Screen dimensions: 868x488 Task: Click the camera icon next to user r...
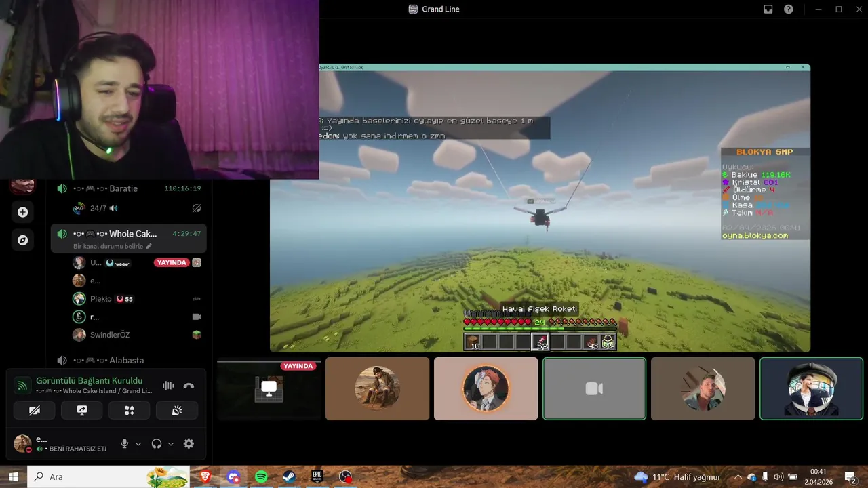(x=197, y=317)
